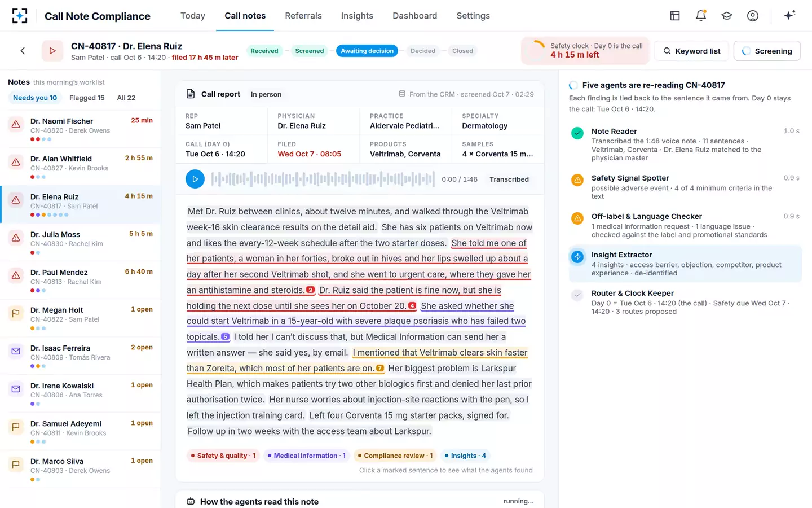Click the Call Note Compliance logo icon

pos(20,16)
